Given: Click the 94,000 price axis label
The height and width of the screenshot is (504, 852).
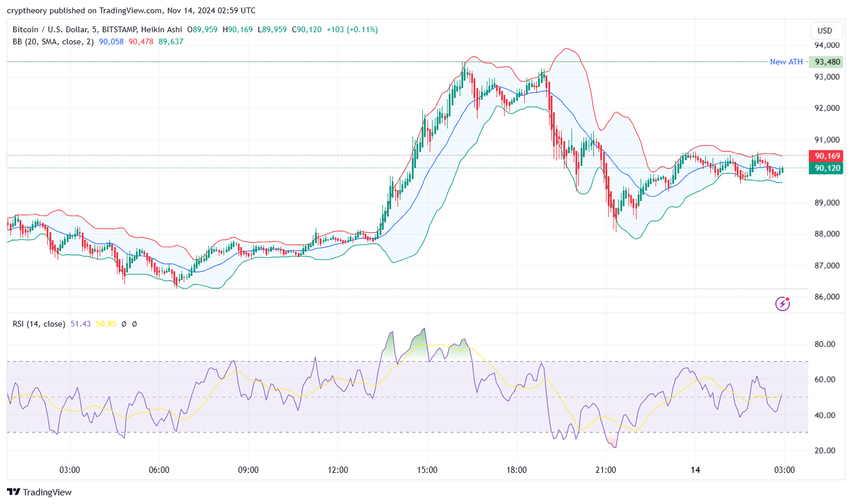Looking at the screenshot, I should point(827,45).
